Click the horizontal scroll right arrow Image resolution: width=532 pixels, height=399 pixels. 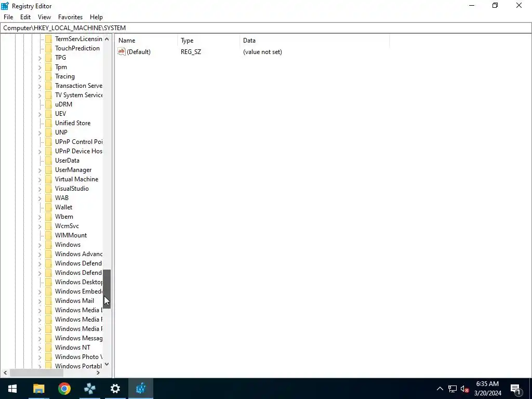click(x=98, y=373)
